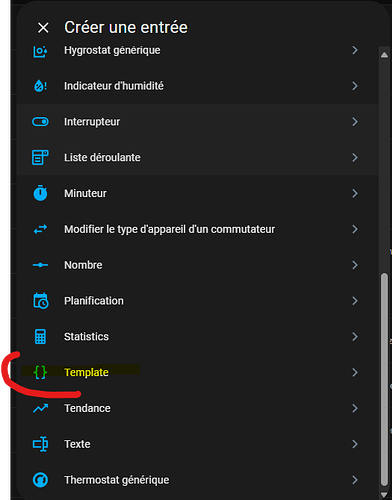This screenshot has height=500, width=392.
Task: Click the green Template curly braces icon
Action: [40, 372]
